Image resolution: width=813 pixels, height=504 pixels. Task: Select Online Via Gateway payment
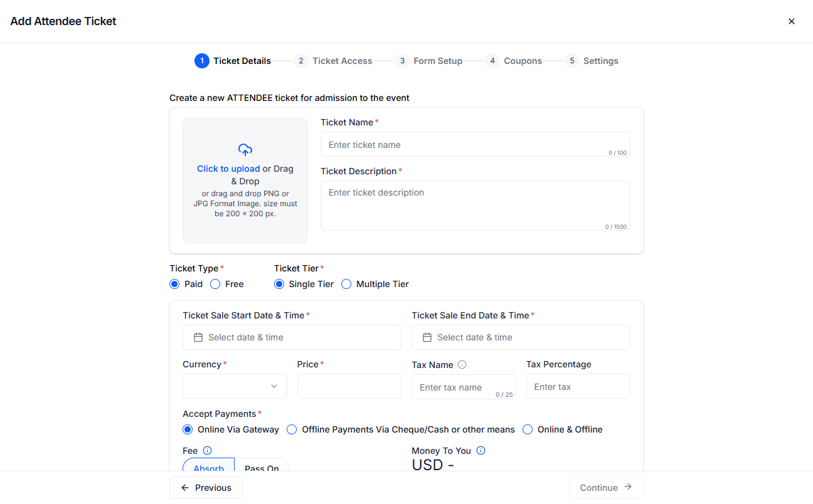pos(188,429)
